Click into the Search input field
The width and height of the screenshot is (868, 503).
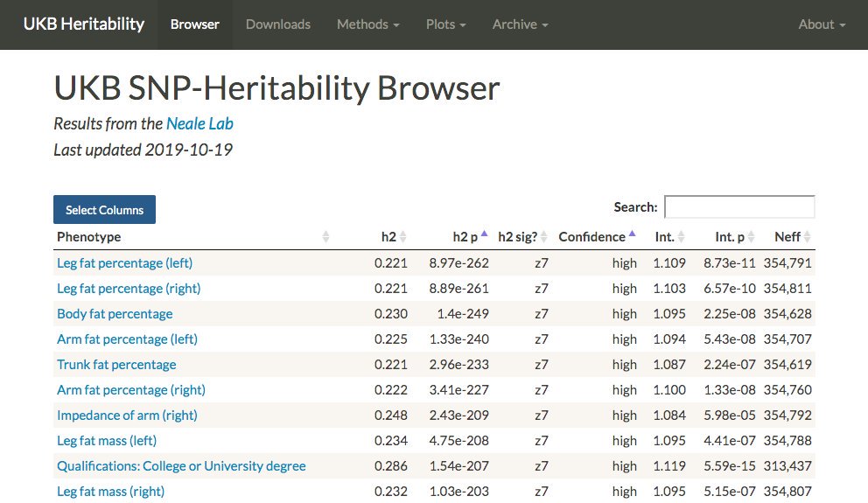[x=739, y=207]
